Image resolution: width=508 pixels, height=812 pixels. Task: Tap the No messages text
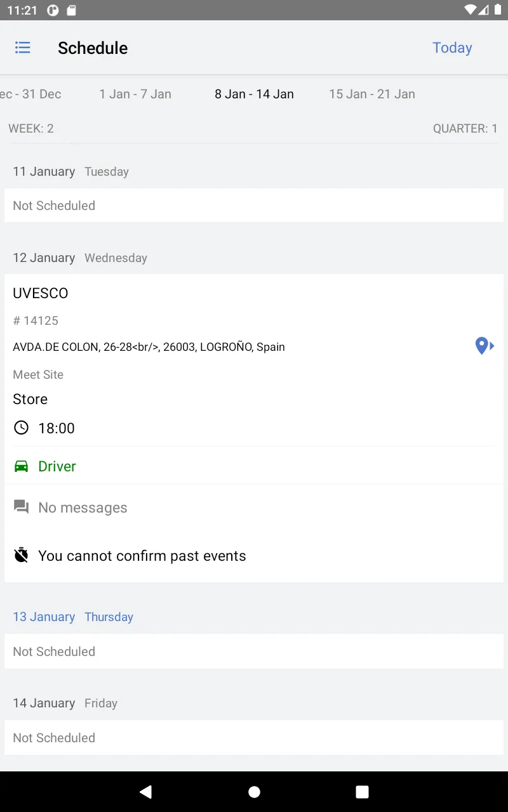(83, 507)
